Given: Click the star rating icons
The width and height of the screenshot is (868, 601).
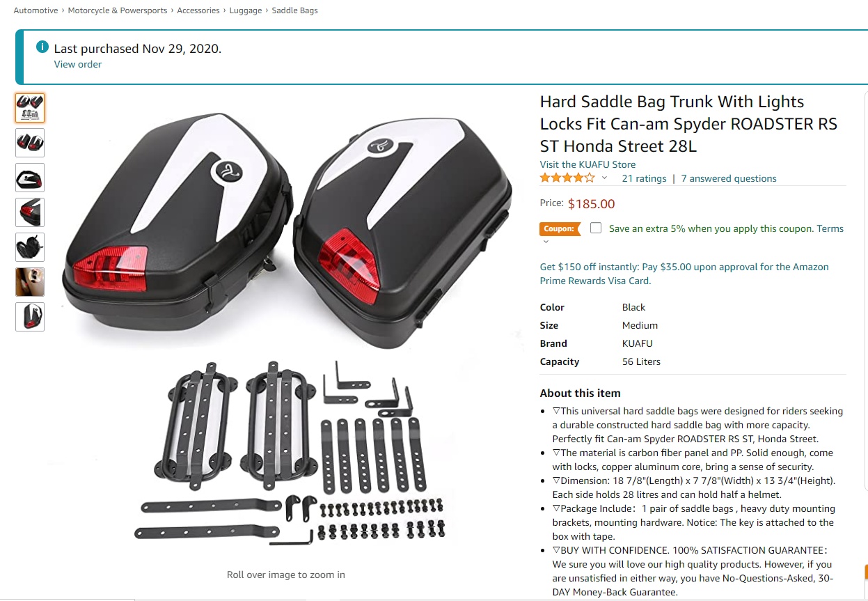Looking at the screenshot, I should pos(567,178).
